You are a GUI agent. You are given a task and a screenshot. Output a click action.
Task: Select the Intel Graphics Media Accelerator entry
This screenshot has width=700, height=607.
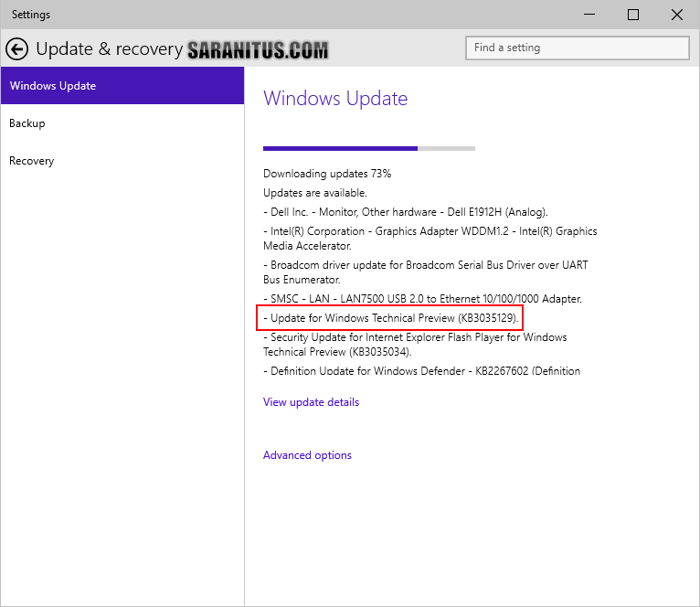click(x=430, y=239)
